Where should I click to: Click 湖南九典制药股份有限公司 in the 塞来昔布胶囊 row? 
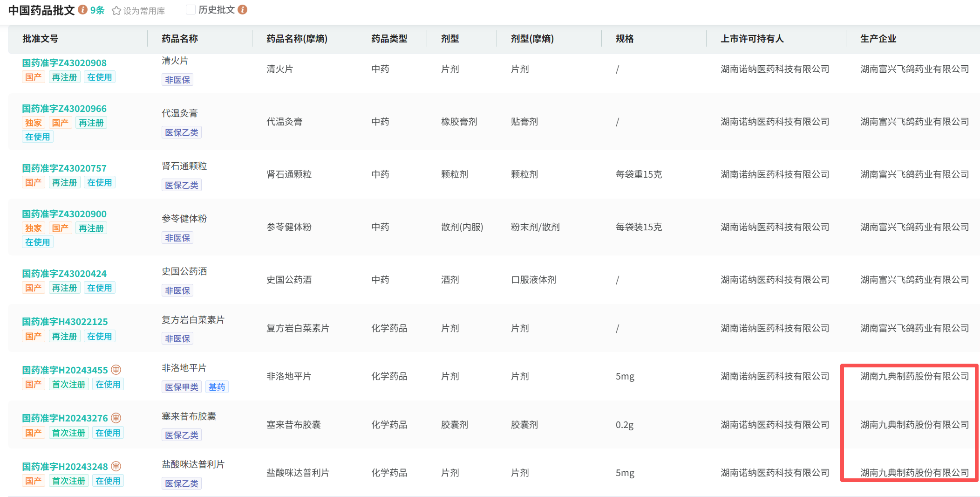pos(915,425)
